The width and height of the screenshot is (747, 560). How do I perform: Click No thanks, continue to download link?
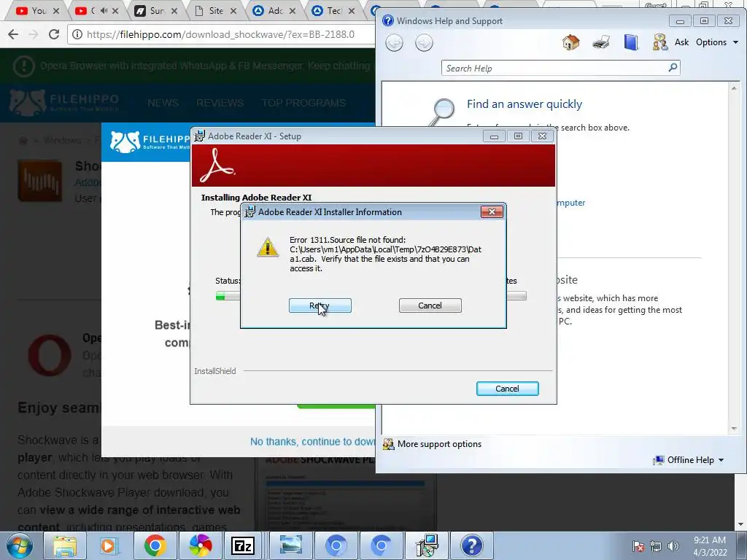click(312, 442)
